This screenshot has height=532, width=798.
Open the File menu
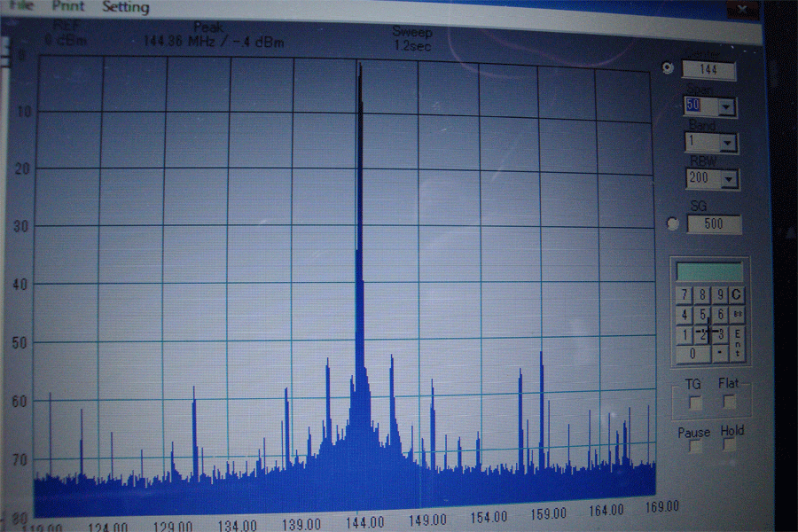coord(21,6)
